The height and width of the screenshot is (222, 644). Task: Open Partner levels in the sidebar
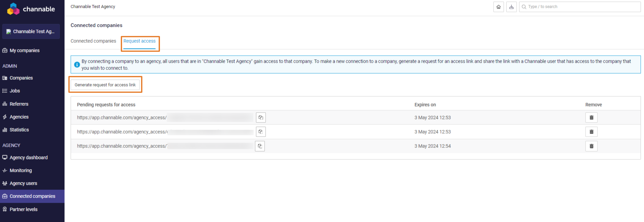(23, 209)
